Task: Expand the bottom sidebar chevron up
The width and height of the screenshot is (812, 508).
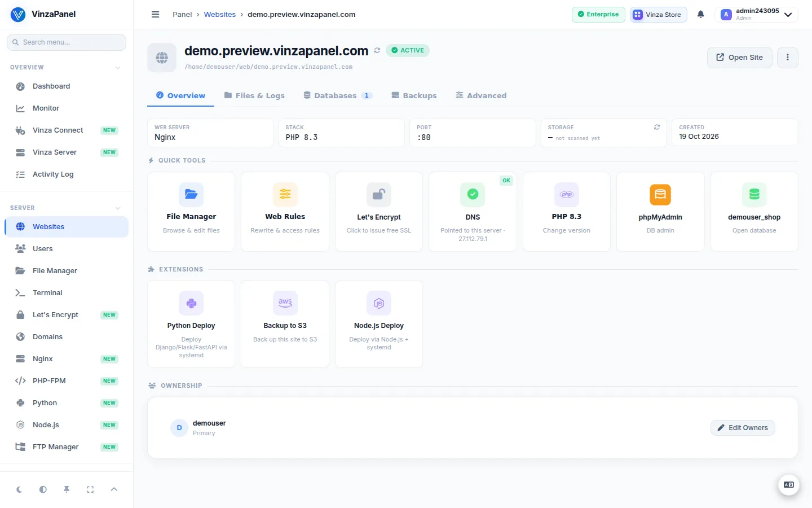Action: pos(114,489)
